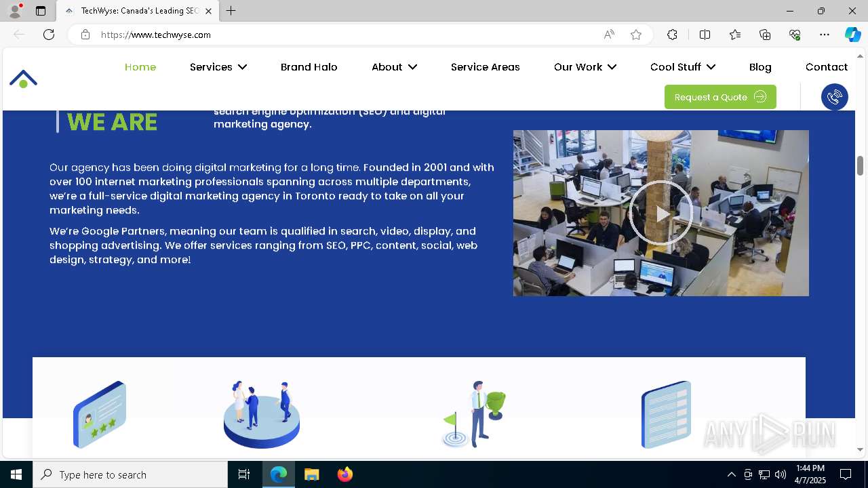The image size is (868, 488).
Task: Open the Extensions icon
Action: [672, 35]
